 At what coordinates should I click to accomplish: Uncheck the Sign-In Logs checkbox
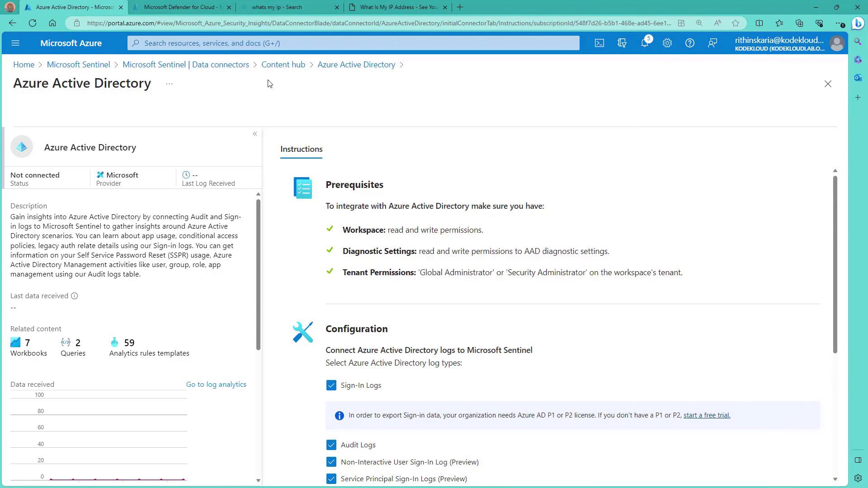click(x=331, y=385)
